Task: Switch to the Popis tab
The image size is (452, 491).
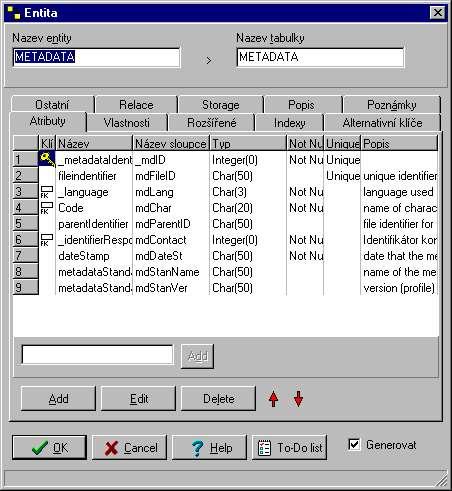Action: pos(301,105)
